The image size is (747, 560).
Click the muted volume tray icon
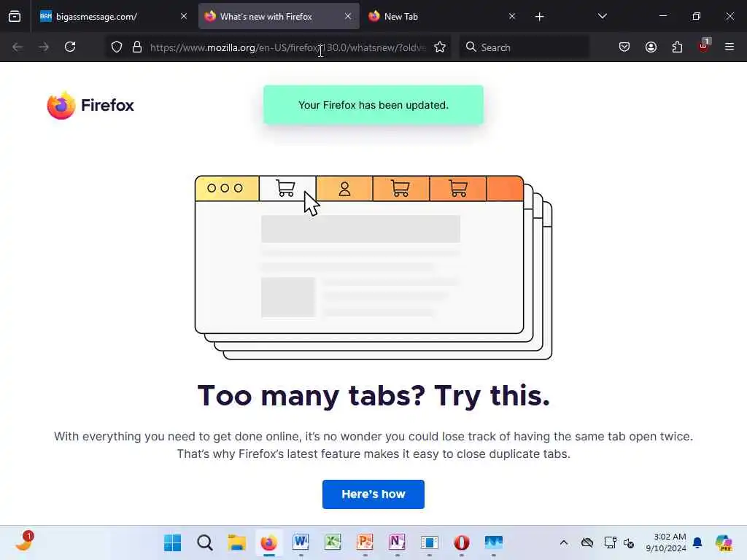click(x=629, y=542)
